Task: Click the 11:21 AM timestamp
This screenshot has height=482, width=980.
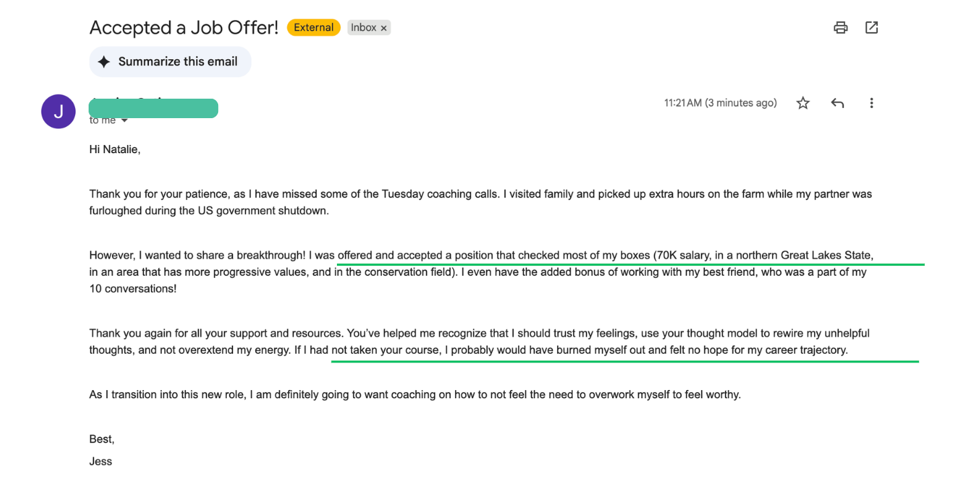Action: pyautogui.click(x=720, y=103)
